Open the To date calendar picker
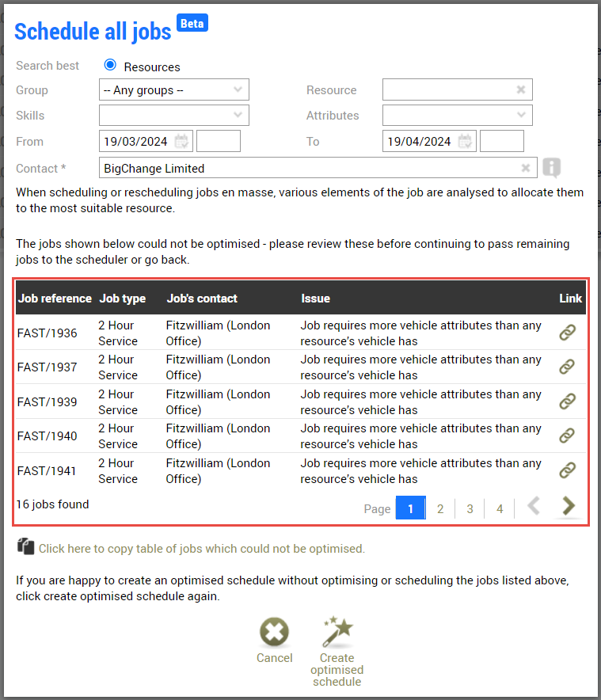Image resolution: width=601 pixels, height=700 pixels. tap(466, 142)
